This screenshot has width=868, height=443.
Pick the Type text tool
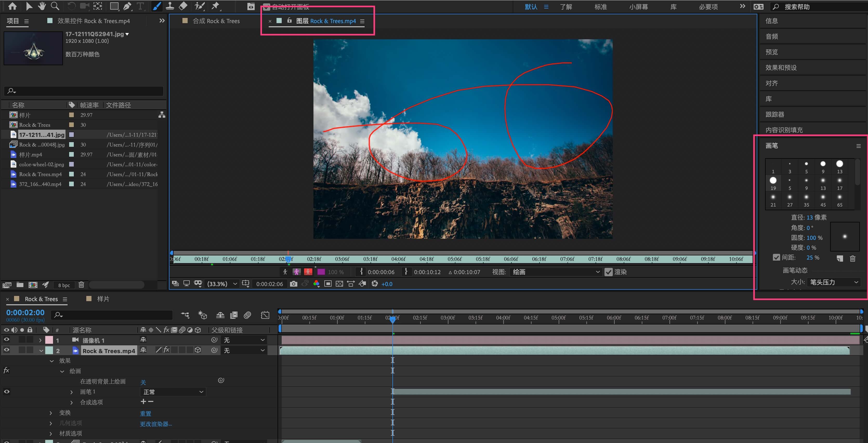pyautogui.click(x=140, y=6)
